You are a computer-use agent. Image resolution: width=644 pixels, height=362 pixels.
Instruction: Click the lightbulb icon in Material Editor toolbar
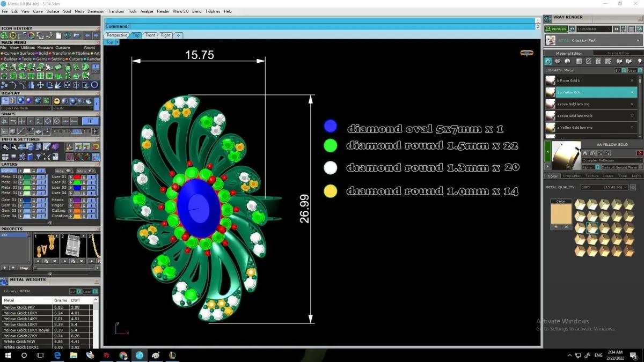coord(640,61)
